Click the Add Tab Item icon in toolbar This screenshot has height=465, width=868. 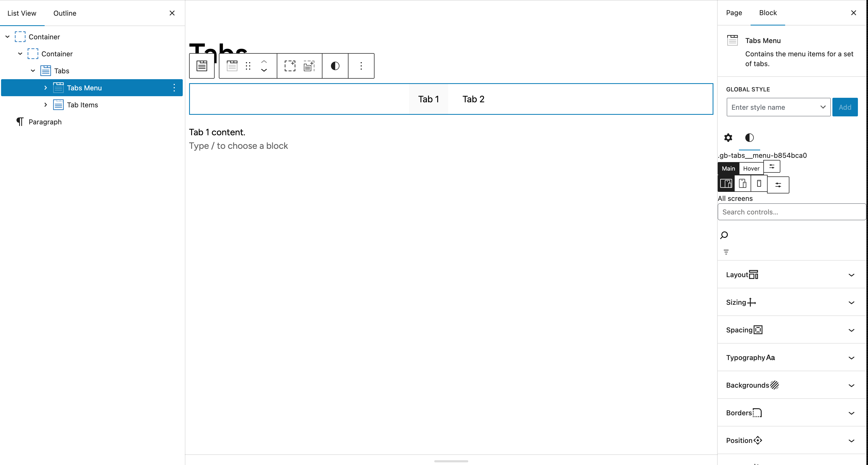[x=309, y=66]
